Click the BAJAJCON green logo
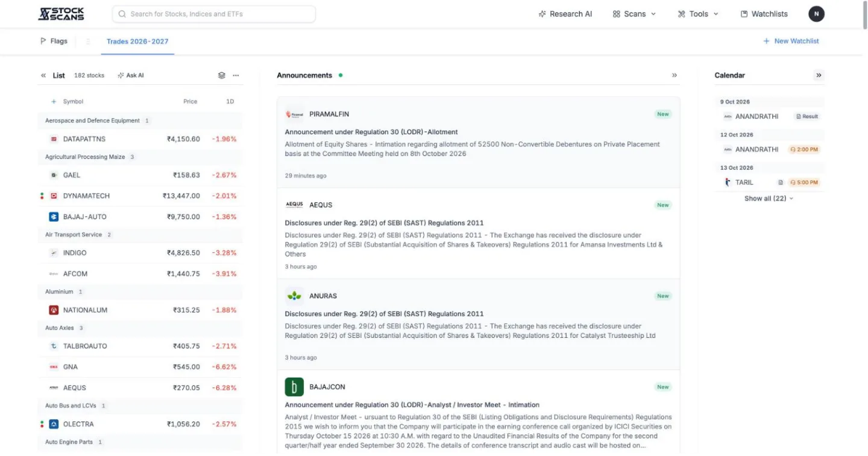Image resolution: width=868 pixels, height=456 pixels. point(294,387)
